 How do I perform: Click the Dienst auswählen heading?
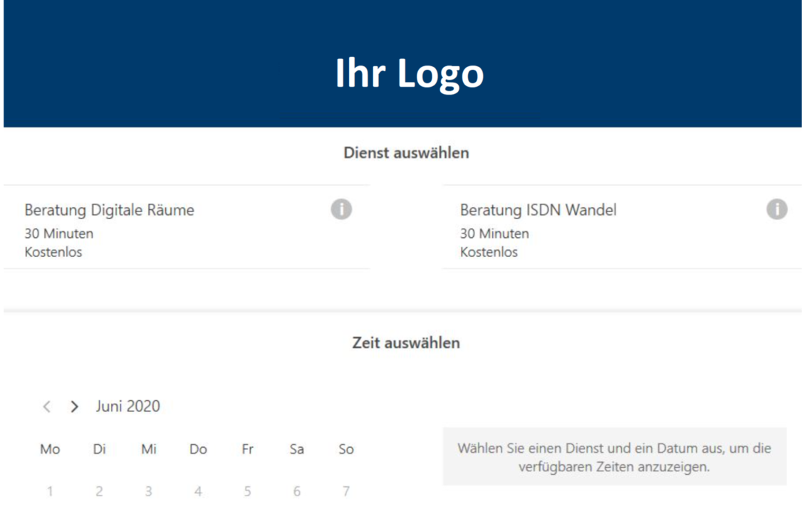coord(406,152)
